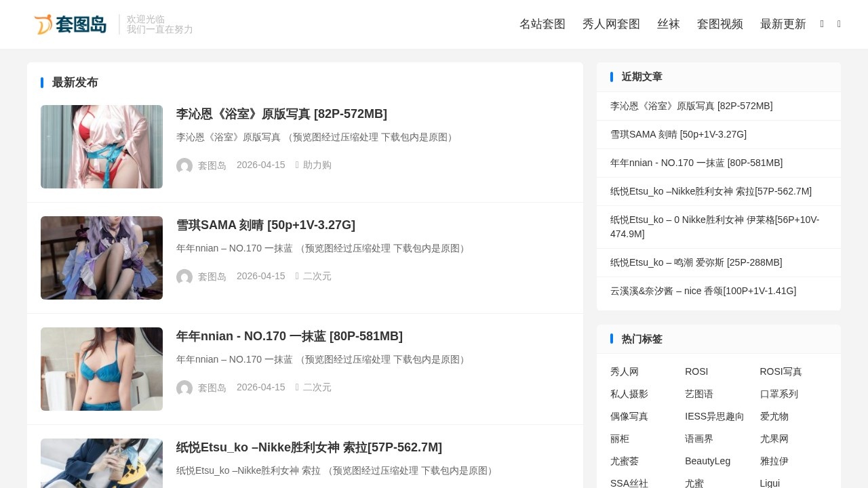Open the 秀人网套图 navigation item
The image size is (868, 488).
[611, 24]
